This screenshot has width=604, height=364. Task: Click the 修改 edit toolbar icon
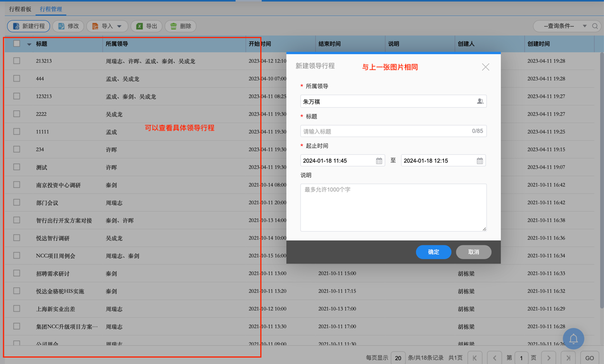tap(68, 26)
